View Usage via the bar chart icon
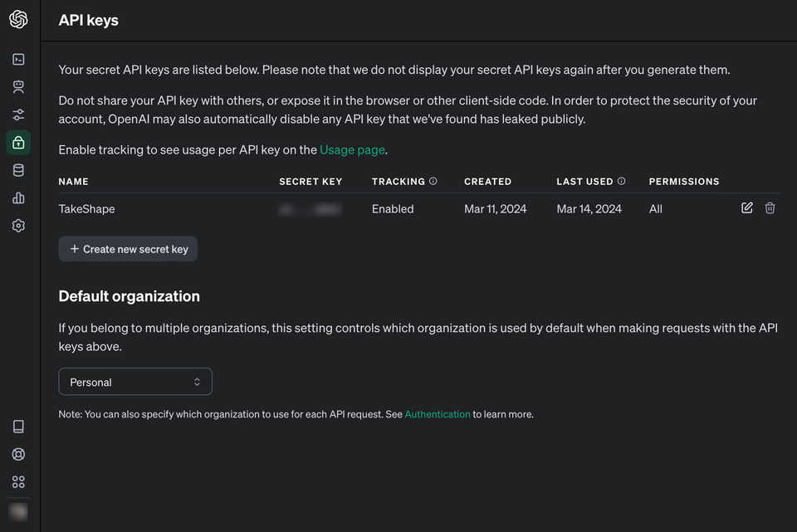The image size is (797, 532). (18, 198)
